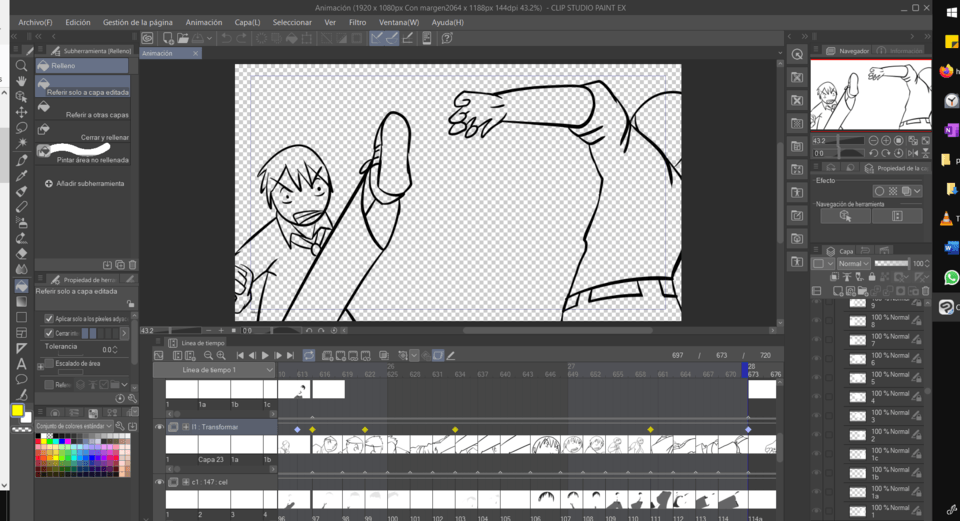Choose the 'Cerrar y rellenar' subtool
The width and height of the screenshot is (960, 521).
(83, 132)
